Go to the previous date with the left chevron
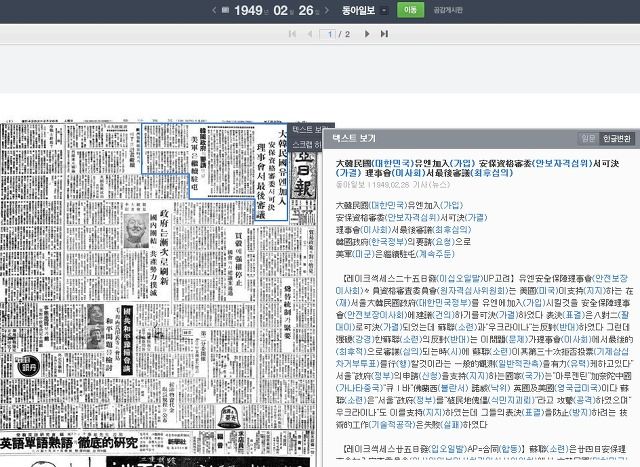Screen dimensions: 640x467 pyautogui.click(x=214, y=10)
